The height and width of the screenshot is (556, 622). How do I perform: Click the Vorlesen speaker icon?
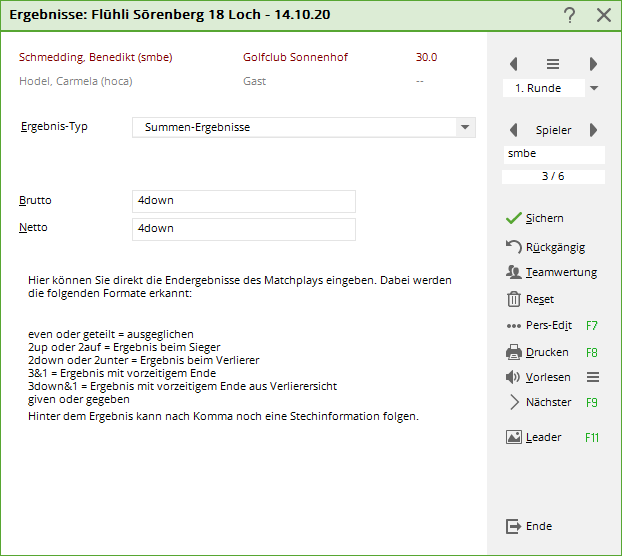click(x=514, y=377)
